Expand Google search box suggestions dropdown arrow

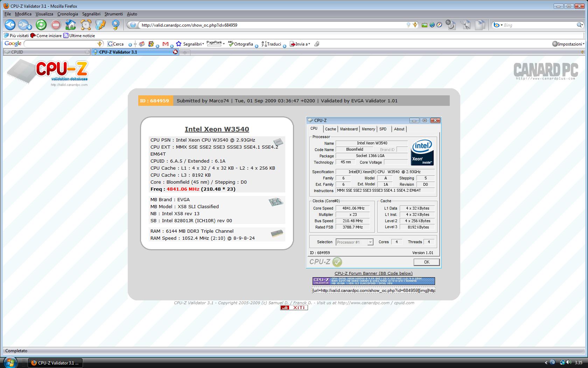[100, 44]
